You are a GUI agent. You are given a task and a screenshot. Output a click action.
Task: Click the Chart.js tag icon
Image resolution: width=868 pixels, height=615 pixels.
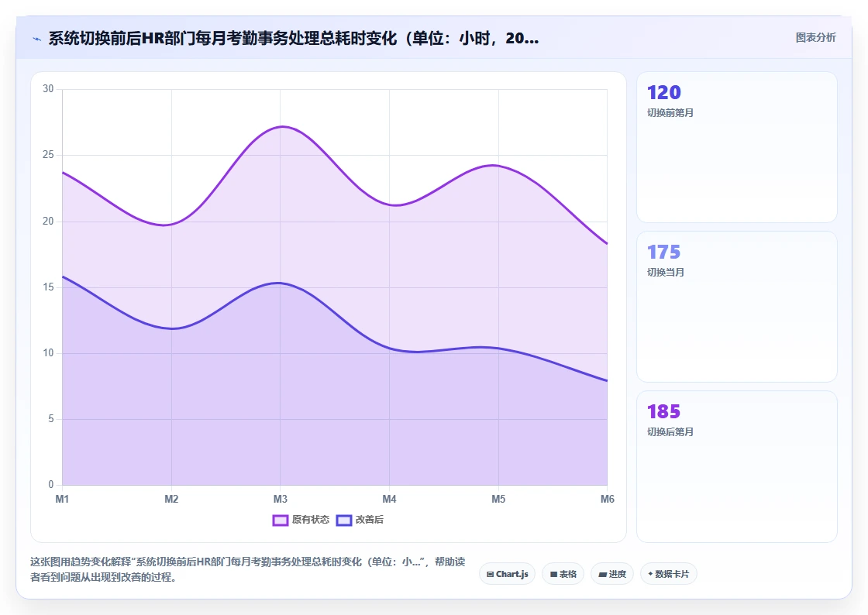[490, 575]
